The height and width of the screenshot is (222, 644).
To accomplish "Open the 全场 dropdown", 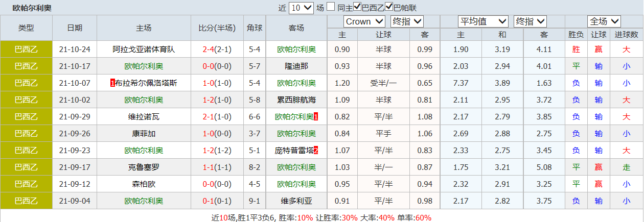I will (604, 21).
